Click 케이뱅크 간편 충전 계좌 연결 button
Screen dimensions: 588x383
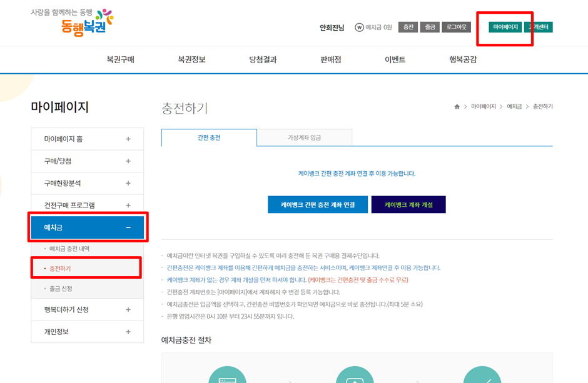318,205
